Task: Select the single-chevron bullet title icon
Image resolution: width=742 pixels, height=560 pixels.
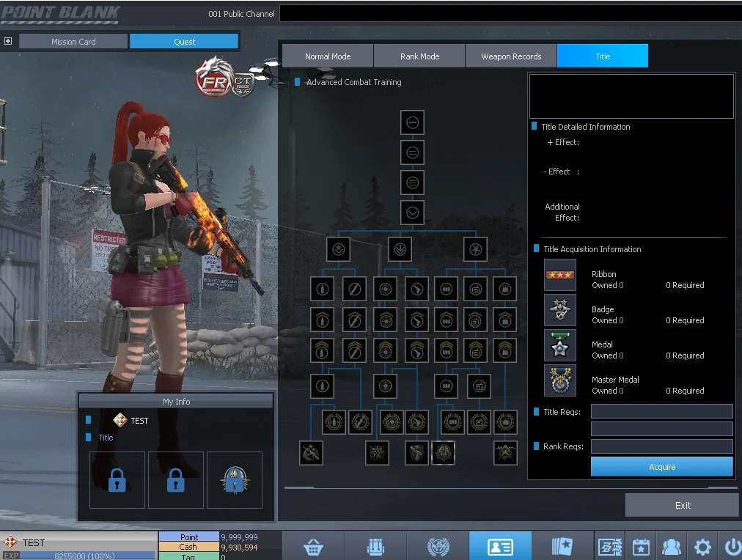Action: pyautogui.click(x=323, y=320)
